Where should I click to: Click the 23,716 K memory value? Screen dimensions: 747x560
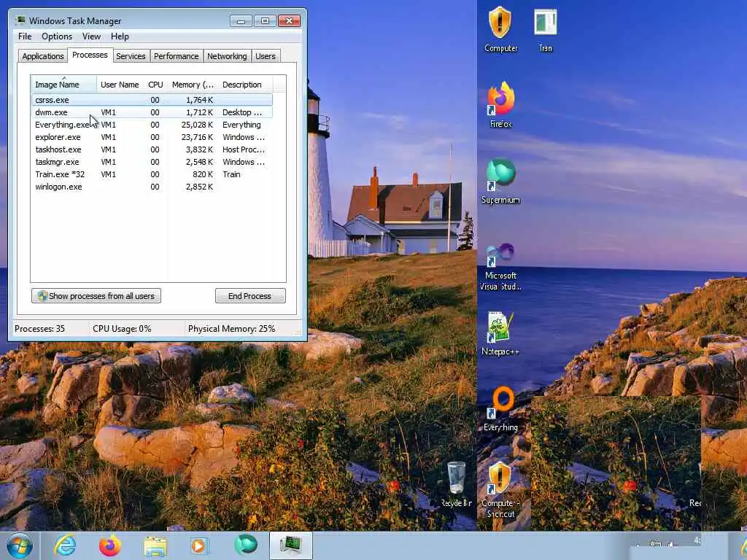click(197, 137)
